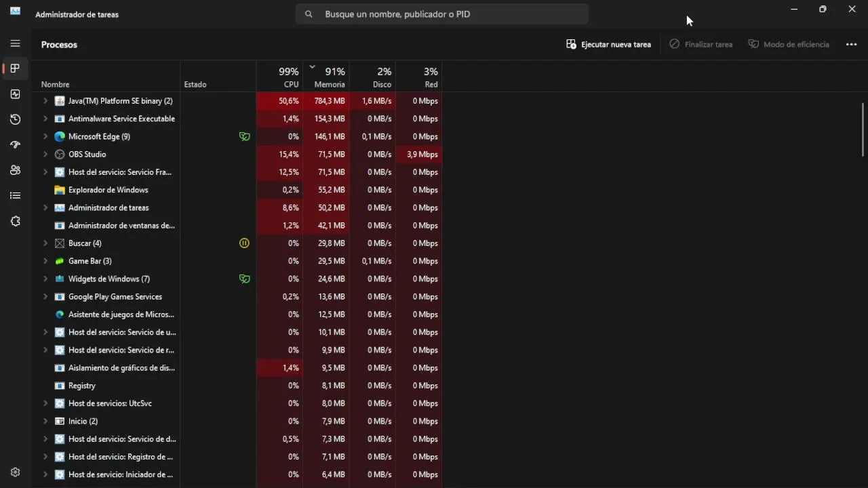This screenshot has width=868, height=488.
Task: Click the OBS Studio process icon
Action: (60, 154)
